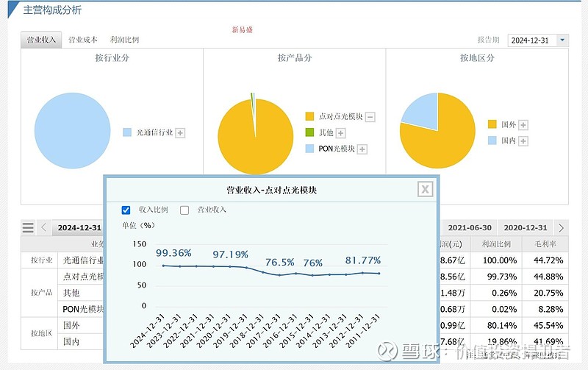Viewport: 588px width, 370px height.
Task: Open the 报告期 date dropdown arrow
Action: pos(562,40)
